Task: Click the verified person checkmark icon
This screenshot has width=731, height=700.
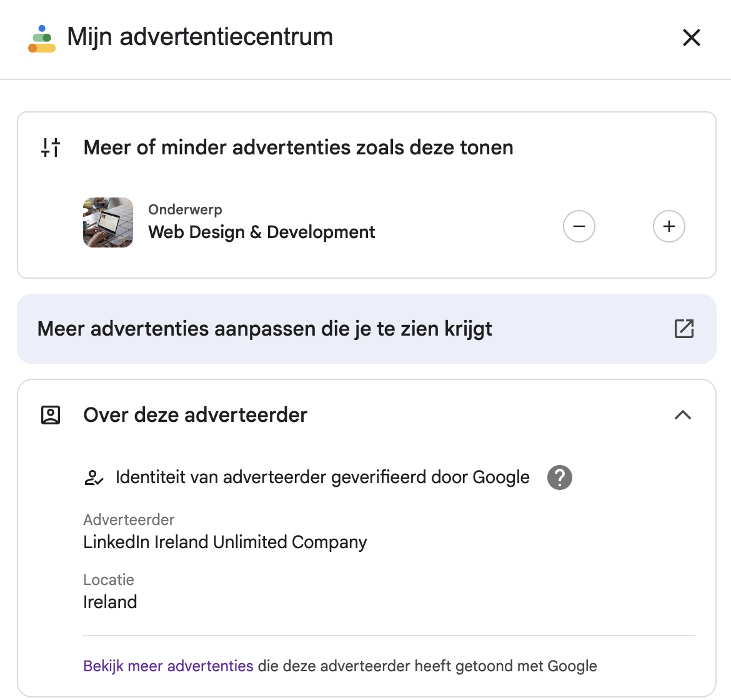Action: coord(94,478)
